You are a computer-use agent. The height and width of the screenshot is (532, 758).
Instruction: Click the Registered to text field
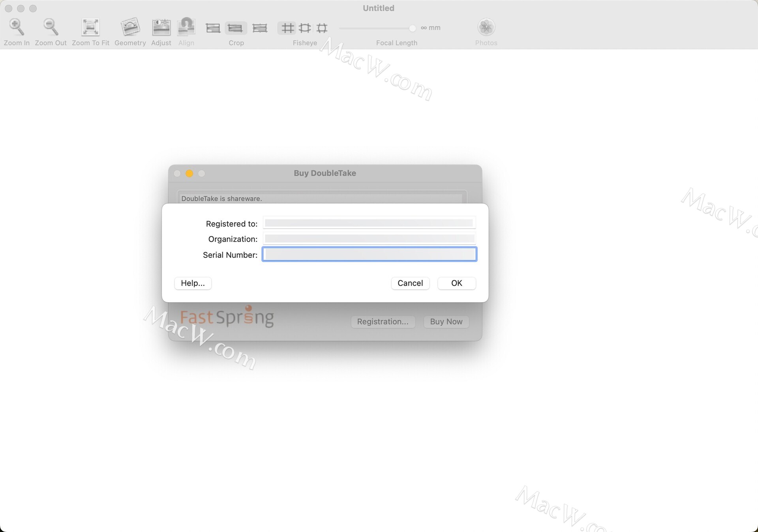coord(369,223)
